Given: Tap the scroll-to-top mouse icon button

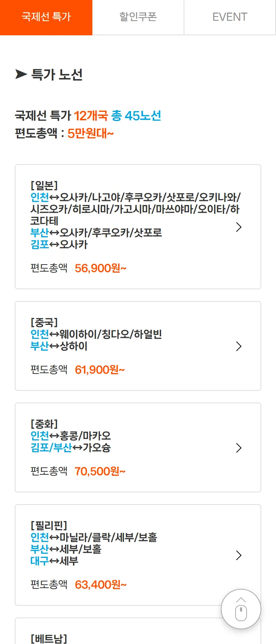Looking at the screenshot, I should pos(241,609).
